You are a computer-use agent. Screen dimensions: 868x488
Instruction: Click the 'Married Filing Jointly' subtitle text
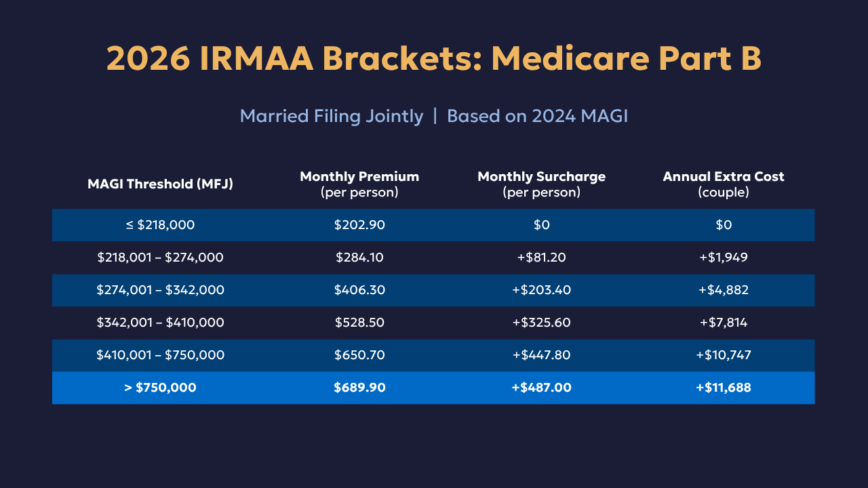[x=332, y=116]
